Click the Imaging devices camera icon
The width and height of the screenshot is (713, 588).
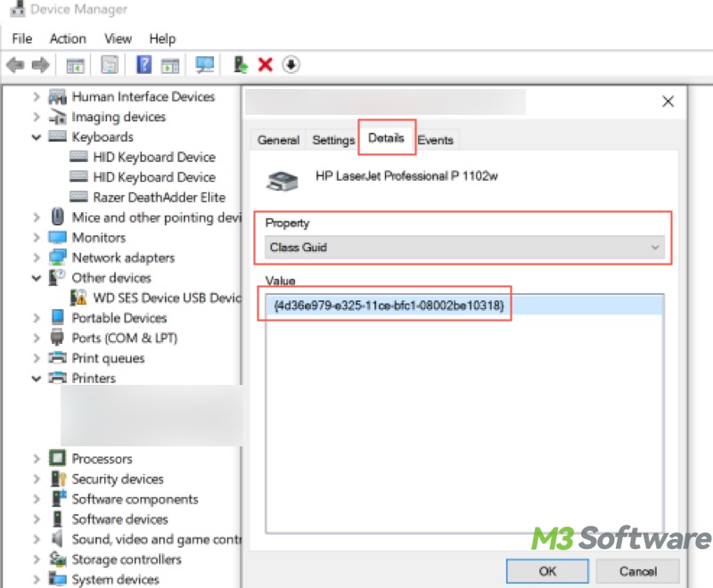point(58,117)
